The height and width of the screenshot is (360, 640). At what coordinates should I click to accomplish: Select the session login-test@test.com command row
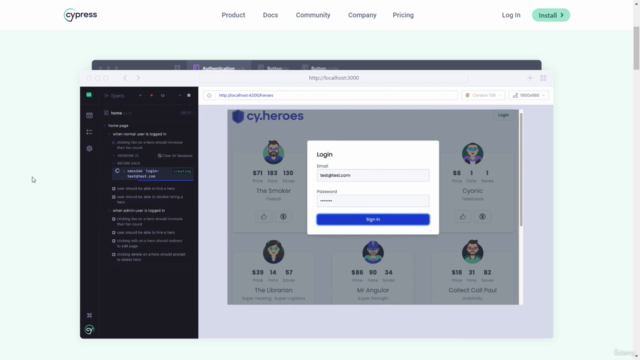153,173
